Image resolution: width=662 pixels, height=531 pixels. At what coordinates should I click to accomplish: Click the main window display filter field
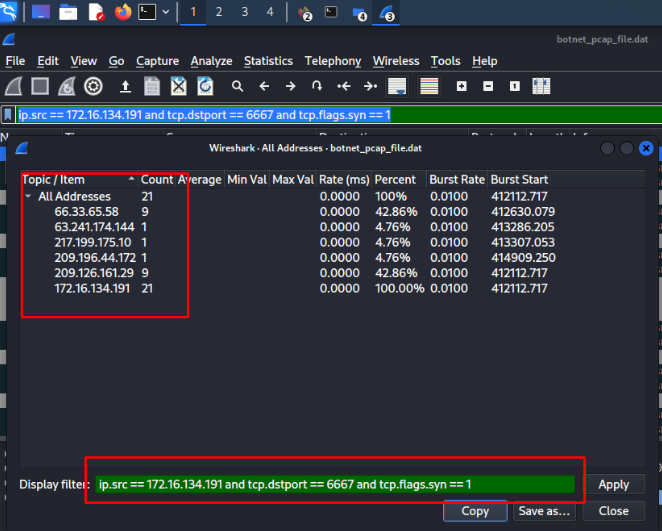tap(339, 115)
